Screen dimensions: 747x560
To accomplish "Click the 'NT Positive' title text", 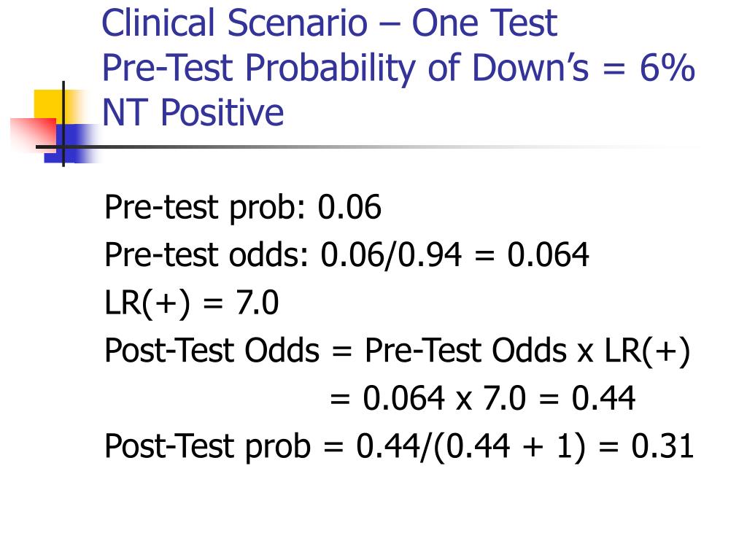I will [193, 113].
